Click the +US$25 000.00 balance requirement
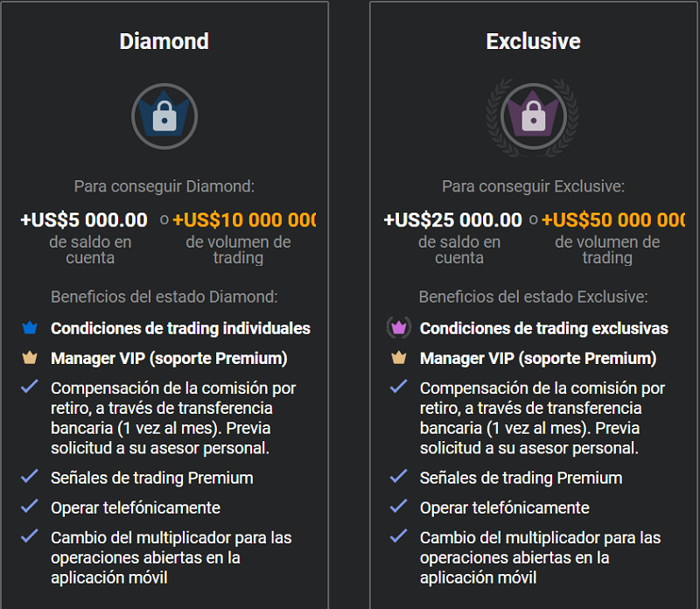Screen dimensions: 700x609 tap(452, 220)
